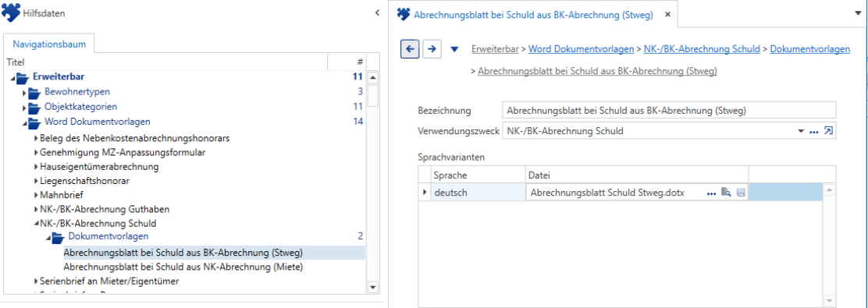The height and width of the screenshot is (308, 868).
Task: Collapse the Erweiterbar root node
Action: pos(13,79)
